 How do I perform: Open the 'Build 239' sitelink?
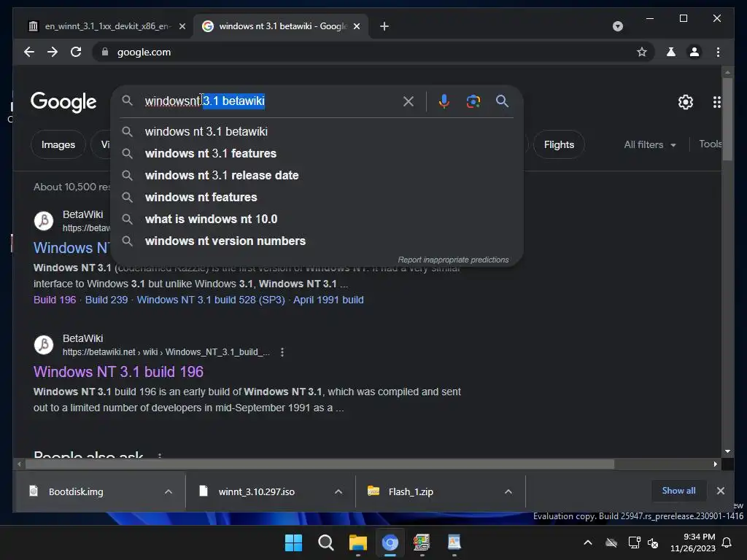tap(107, 300)
